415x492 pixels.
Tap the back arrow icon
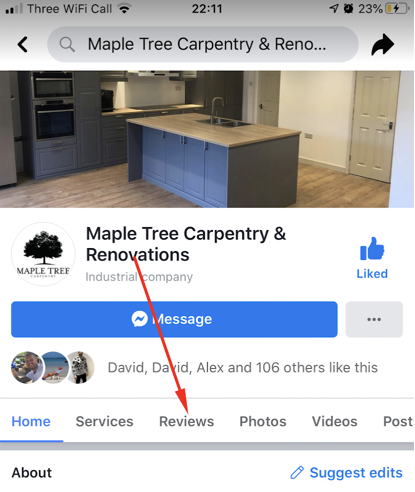point(23,44)
